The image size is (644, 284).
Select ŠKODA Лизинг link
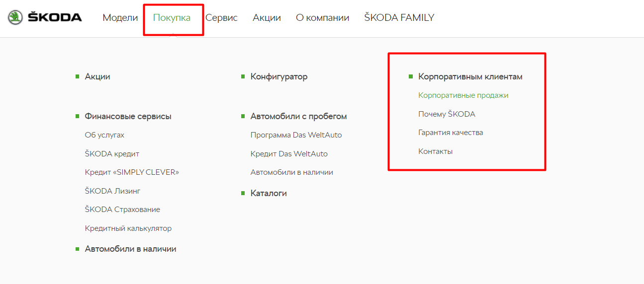tap(113, 191)
